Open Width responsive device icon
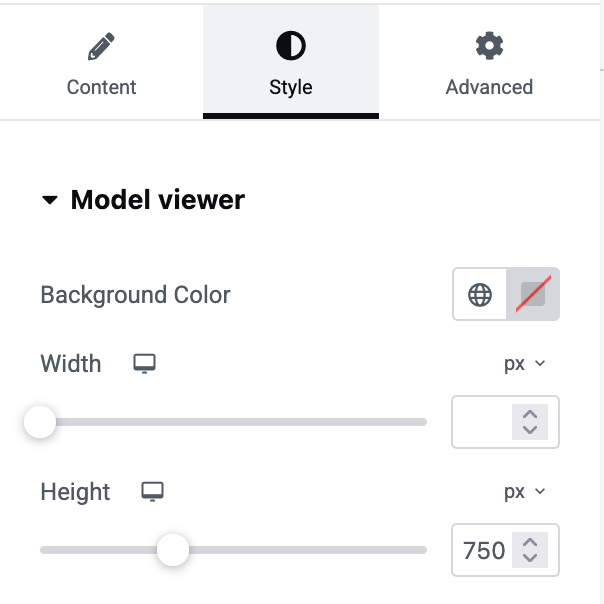This screenshot has height=604, width=604. click(146, 364)
